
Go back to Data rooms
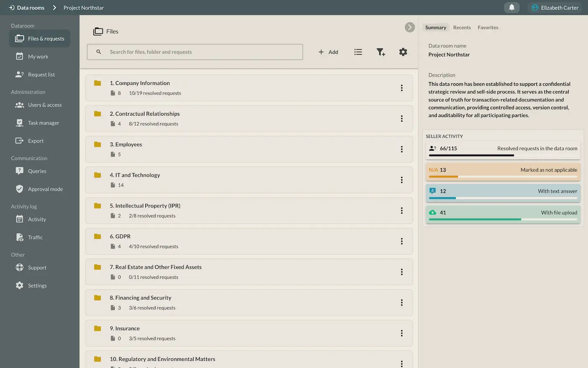coord(26,8)
